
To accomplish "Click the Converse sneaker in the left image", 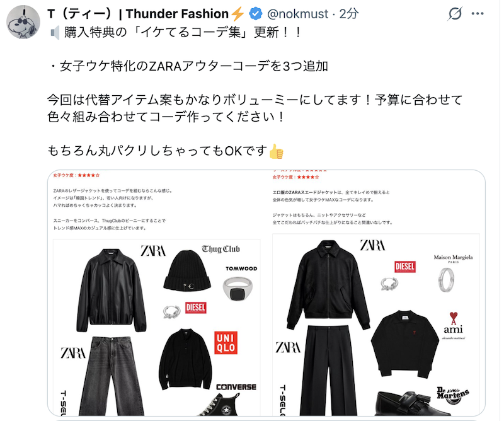I will click(x=222, y=405).
